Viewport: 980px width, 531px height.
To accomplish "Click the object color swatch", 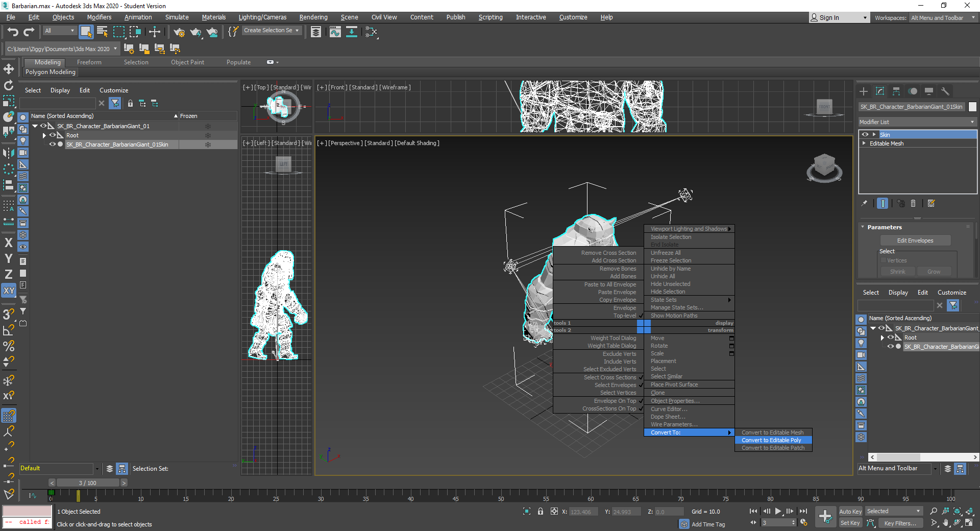I will point(973,107).
